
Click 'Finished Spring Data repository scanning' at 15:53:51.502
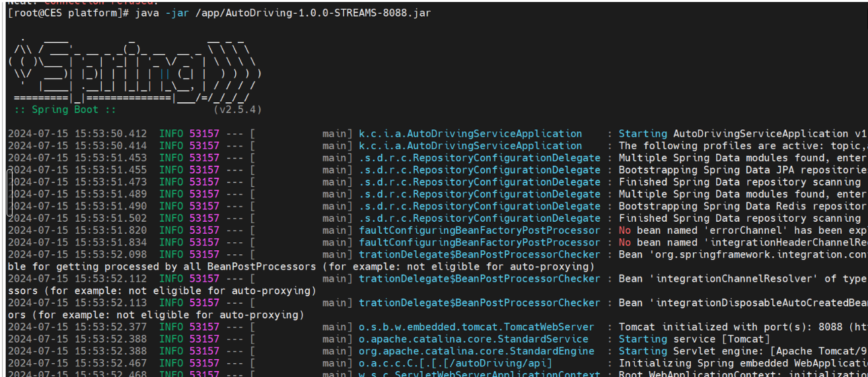click(x=739, y=218)
